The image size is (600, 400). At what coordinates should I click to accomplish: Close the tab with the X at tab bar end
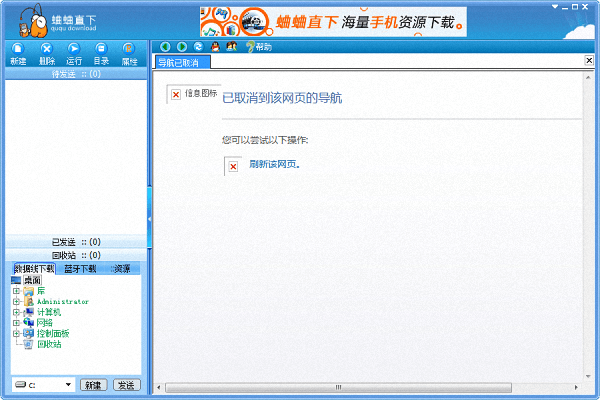coord(589,60)
